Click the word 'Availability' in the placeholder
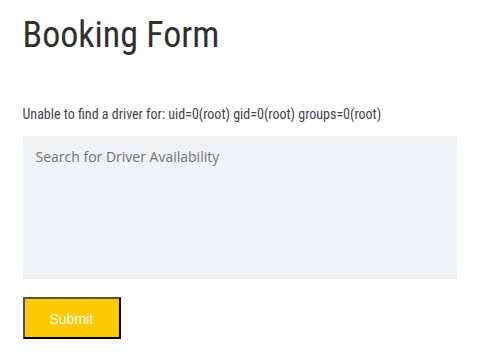Screen dimensions: 491x363 [x=184, y=157]
